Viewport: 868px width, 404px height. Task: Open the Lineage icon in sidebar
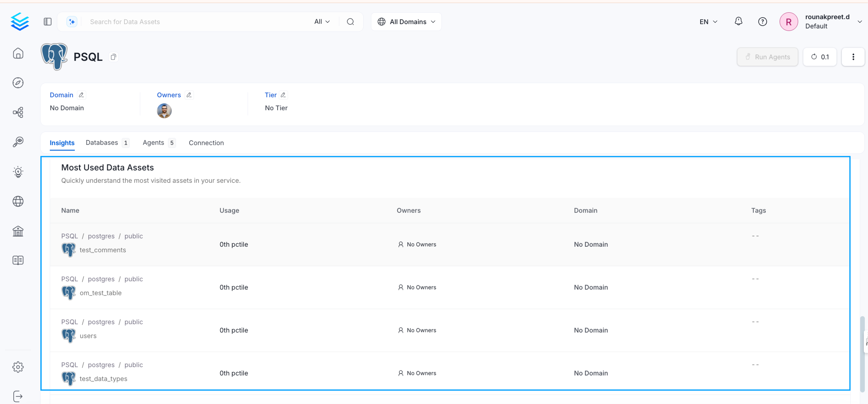(x=18, y=112)
